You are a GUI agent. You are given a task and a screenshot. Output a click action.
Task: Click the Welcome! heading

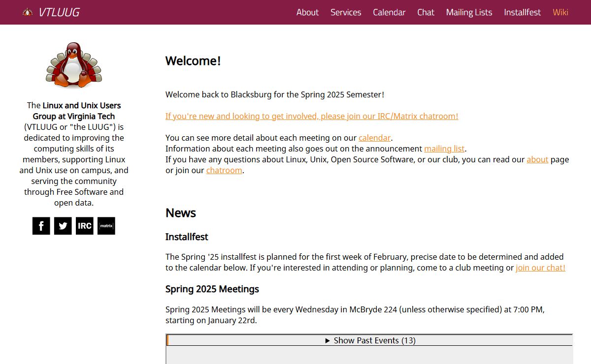pyautogui.click(x=193, y=61)
